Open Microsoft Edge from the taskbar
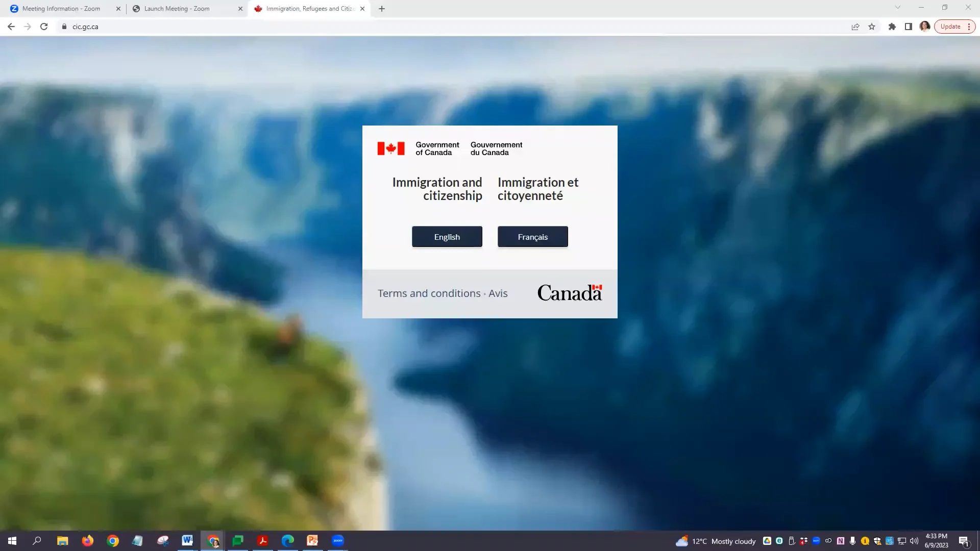This screenshot has width=980, height=551. [x=288, y=541]
